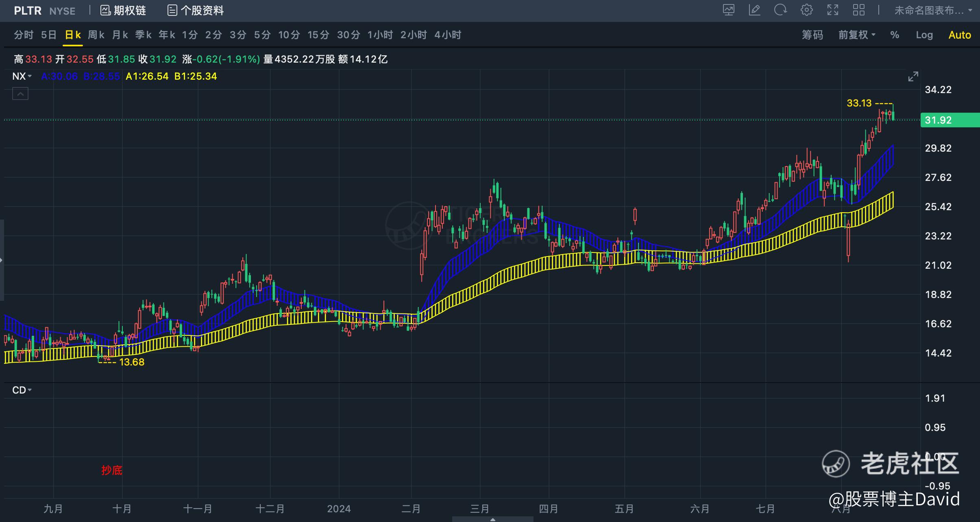The width and height of the screenshot is (980, 522).
Task: Click the current price tag 31.92
Action: tap(950, 120)
